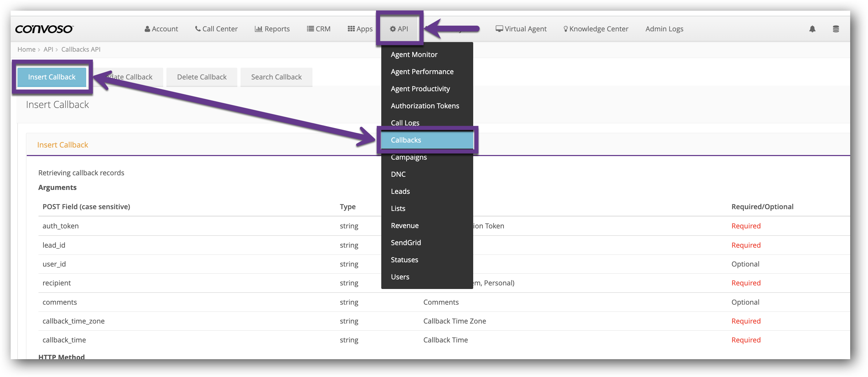Open the Call Center menu

click(x=216, y=29)
